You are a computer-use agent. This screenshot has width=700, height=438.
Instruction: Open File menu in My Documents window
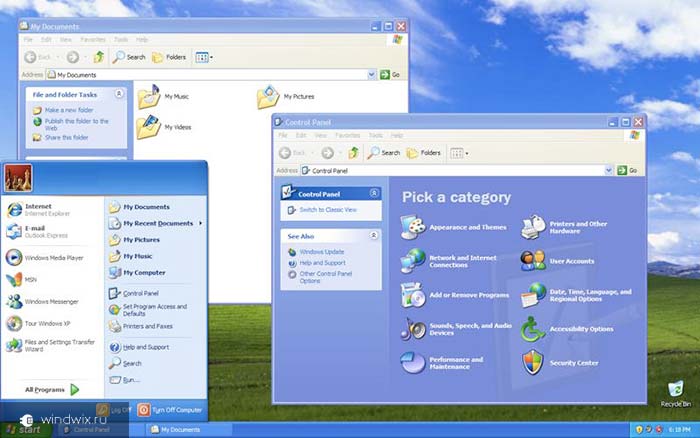28,40
